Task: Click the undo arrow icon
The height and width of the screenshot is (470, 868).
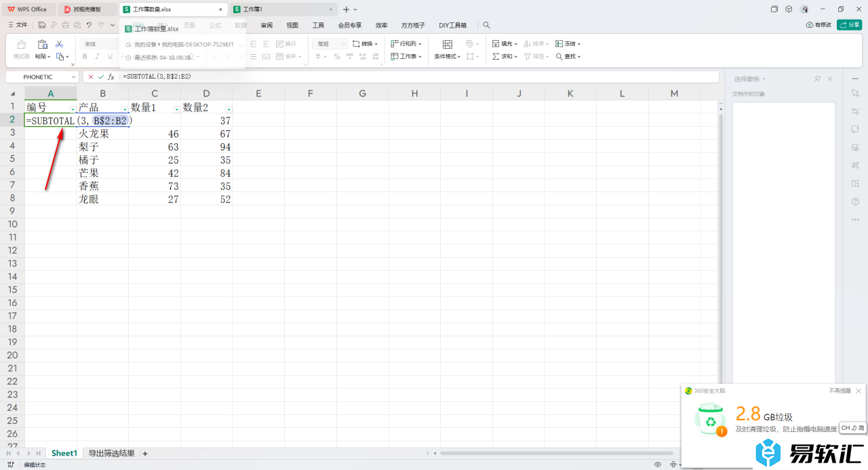Action: (x=89, y=25)
